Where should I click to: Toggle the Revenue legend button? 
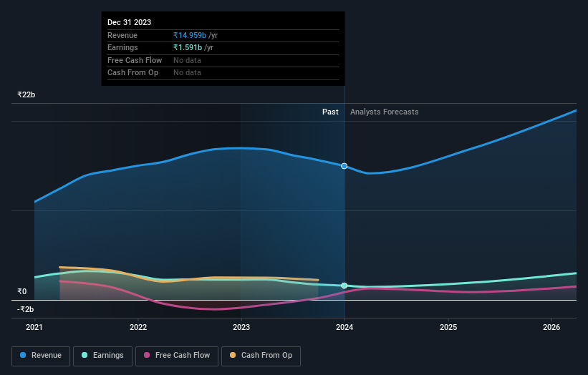click(x=41, y=356)
